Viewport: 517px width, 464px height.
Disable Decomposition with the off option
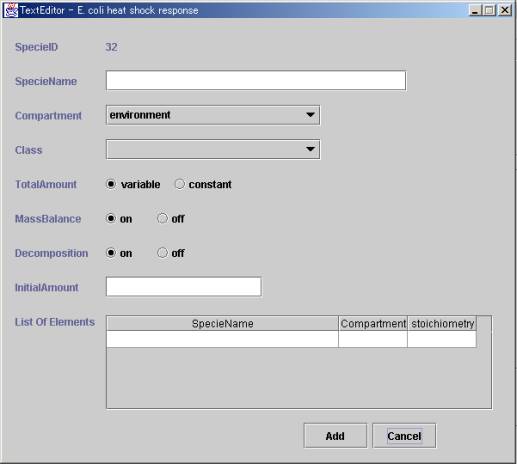pos(162,253)
